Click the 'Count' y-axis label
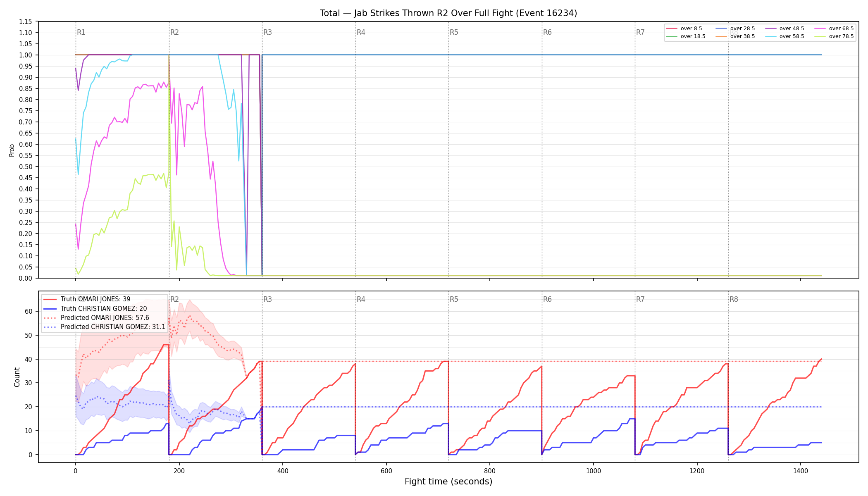Image resolution: width=868 pixels, height=496 pixels. 17,377
